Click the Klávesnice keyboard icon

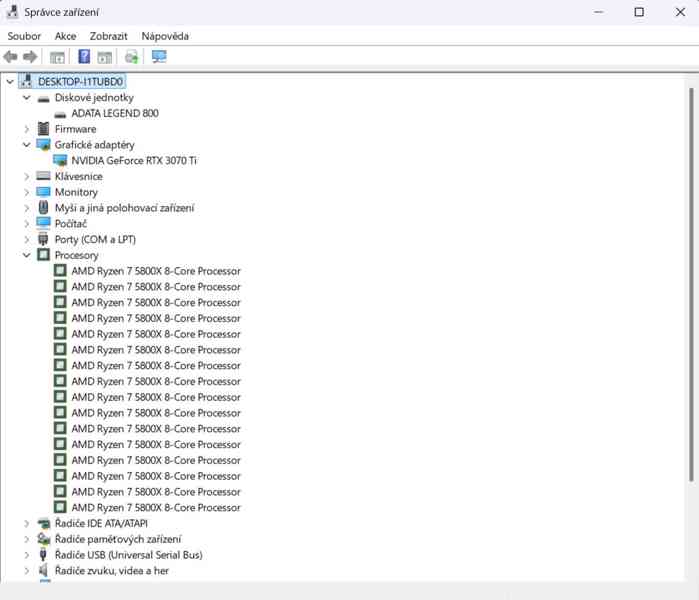tap(43, 176)
